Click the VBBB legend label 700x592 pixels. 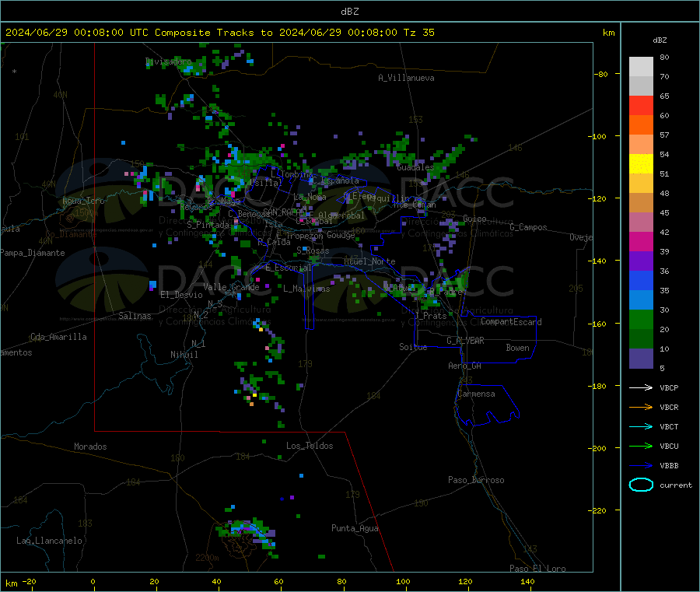pyautogui.click(x=669, y=466)
